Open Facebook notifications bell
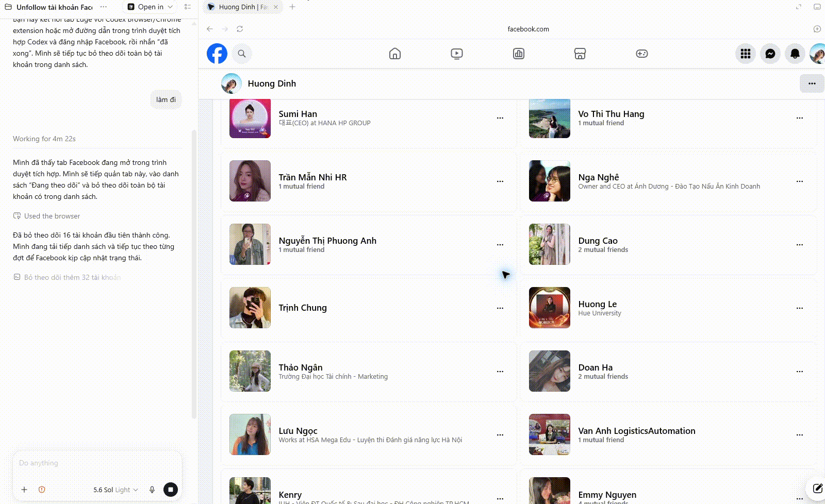The image size is (825, 504). tap(795, 54)
